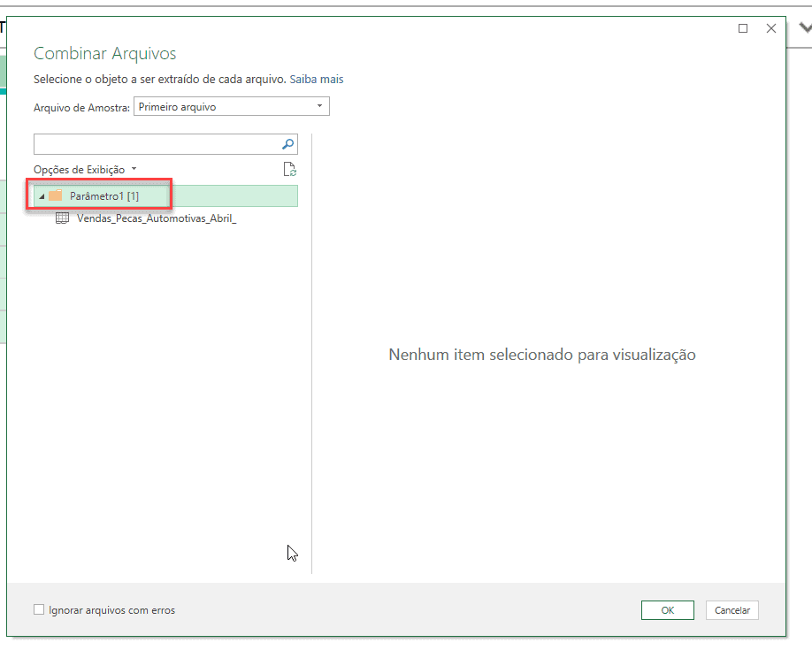Select the Parâmetro1 [1] folder label
Viewport: 812px width, 658px height.
[x=104, y=195]
